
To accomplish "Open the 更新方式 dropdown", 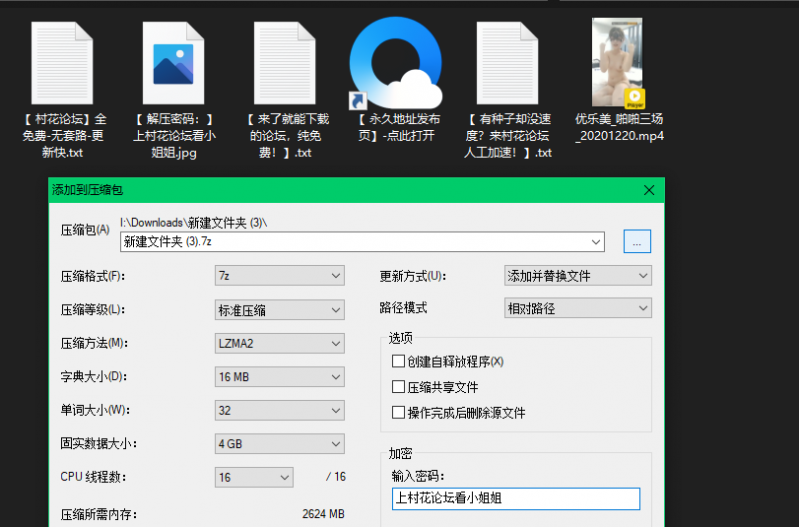I will point(577,276).
